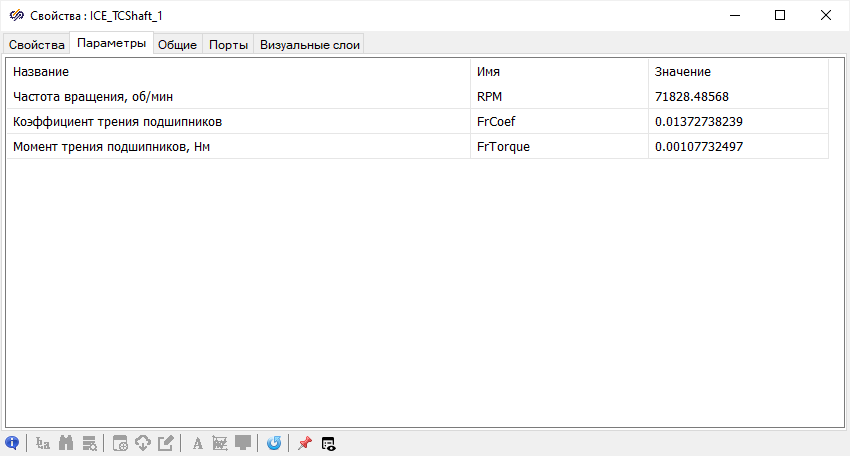850x456 pixels.
Task: Click the letter A font icon
Action: (x=197, y=443)
